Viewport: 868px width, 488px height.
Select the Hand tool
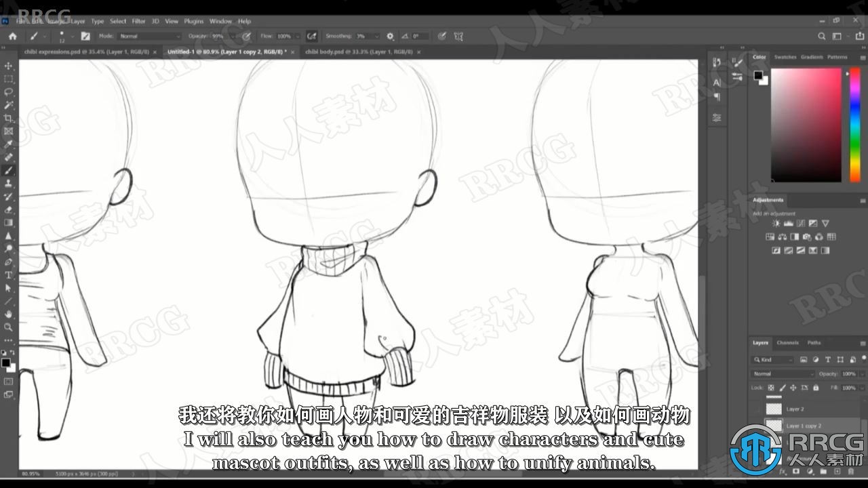click(x=9, y=314)
